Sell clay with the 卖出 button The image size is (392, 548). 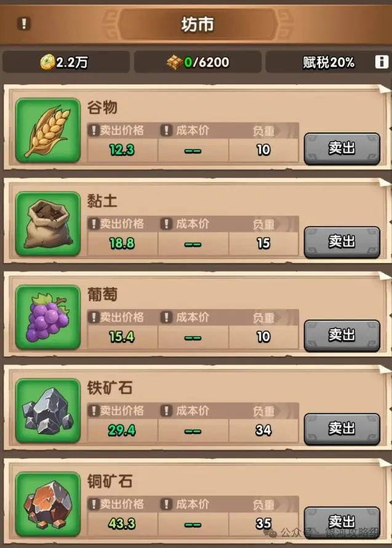[x=342, y=242]
